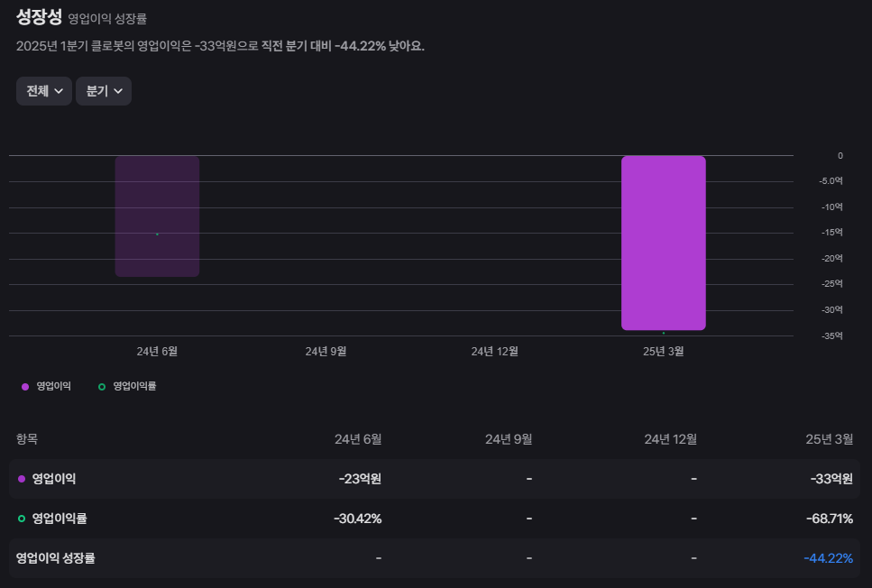Screen dimensions: 872x588
Task: Click the green ring beside 영업이익률 table row
Action: [22, 519]
